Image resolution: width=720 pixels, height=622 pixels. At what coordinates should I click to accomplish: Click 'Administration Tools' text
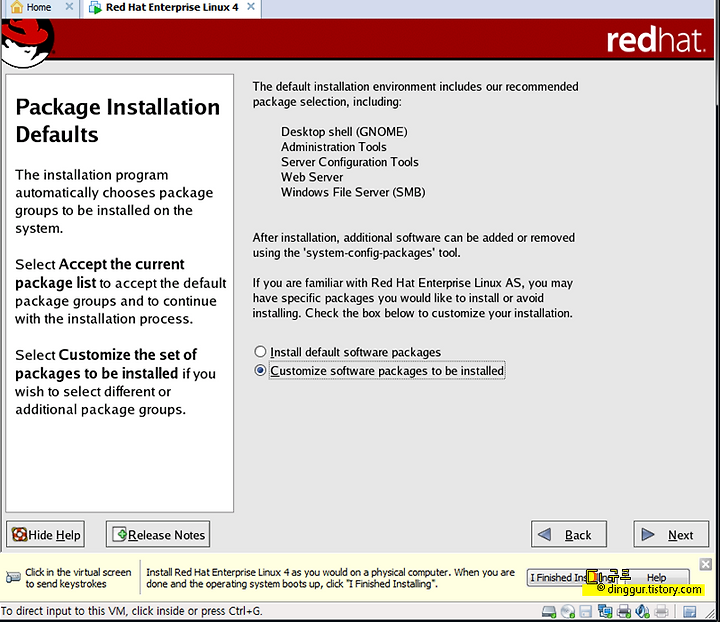(x=334, y=147)
